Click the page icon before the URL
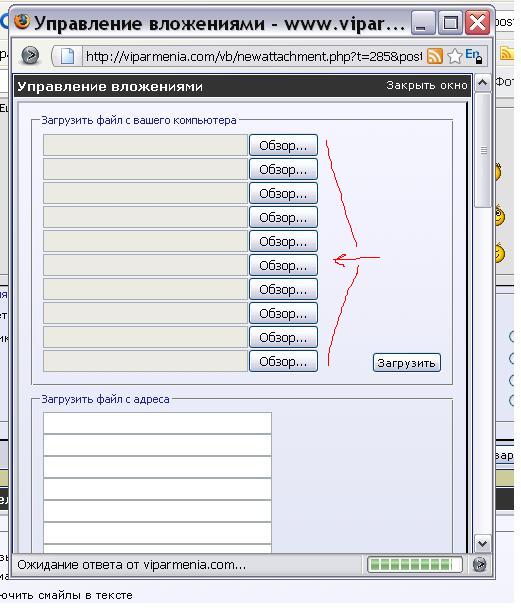The width and height of the screenshot is (521, 609). click(x=67, y=56)
